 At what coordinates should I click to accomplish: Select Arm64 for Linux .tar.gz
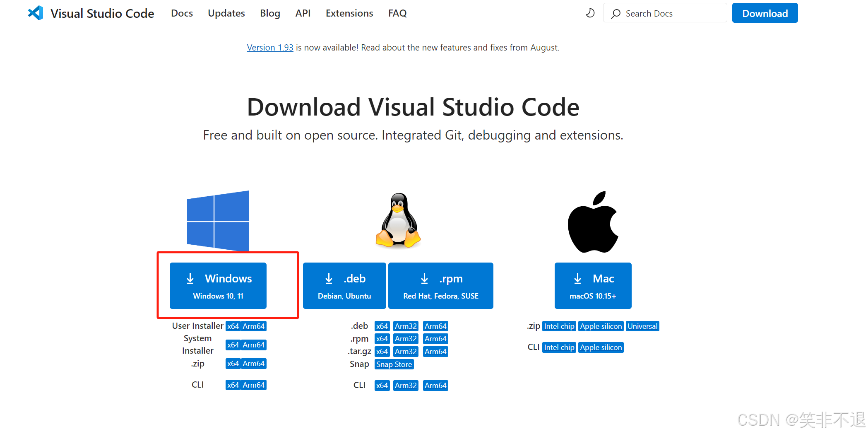pyautogui.click(x=435, y=352)
